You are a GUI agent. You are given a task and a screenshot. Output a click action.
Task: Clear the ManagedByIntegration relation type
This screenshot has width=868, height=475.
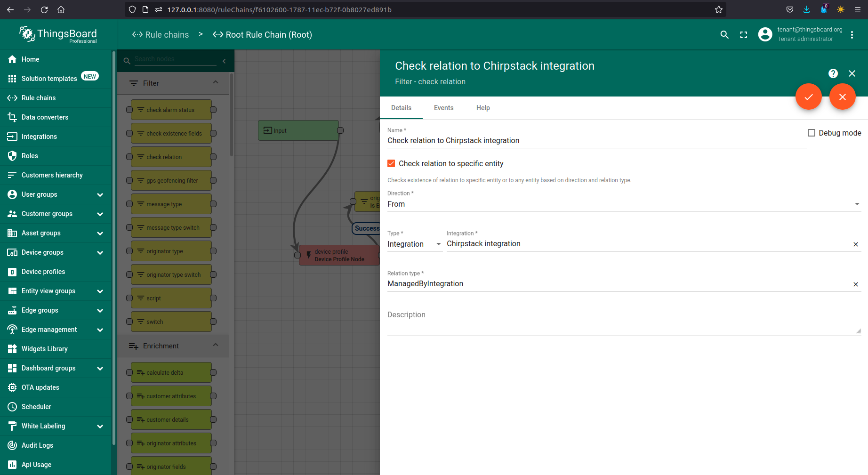click(856, 284)
